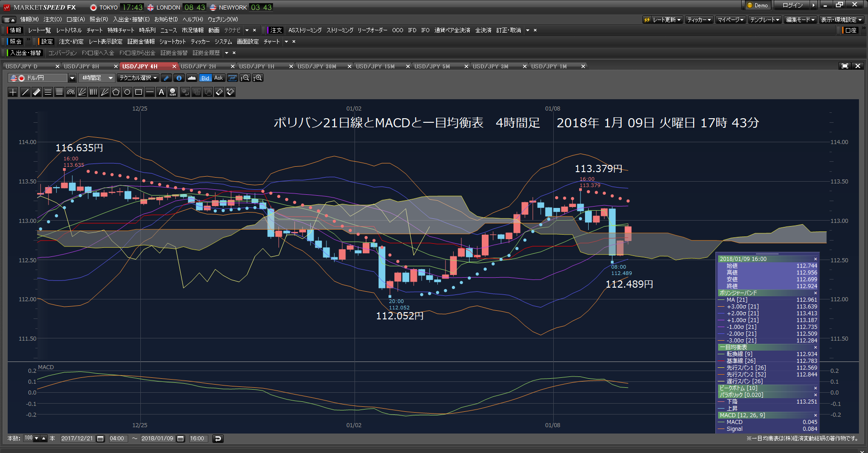Image resolution: width=868 pixels, height=453 pixels.
Task: Remove the MACD [12, 26, 9] indicator
Action: point(815,415)
